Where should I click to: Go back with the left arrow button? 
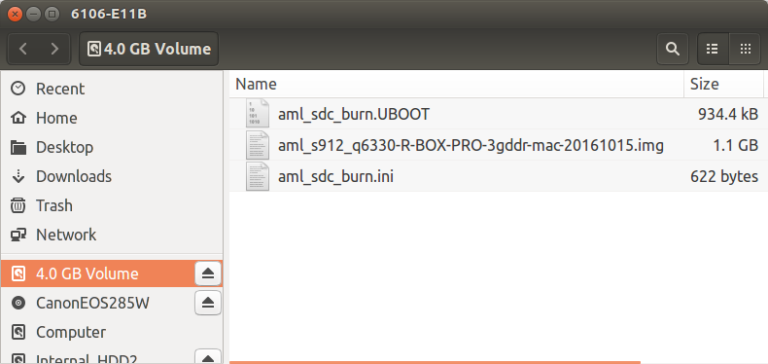(x=23, y=49)
